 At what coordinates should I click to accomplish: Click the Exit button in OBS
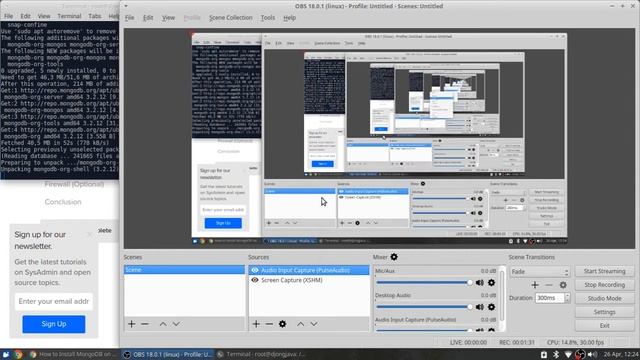pyautogui.click(x=604, y=326)
